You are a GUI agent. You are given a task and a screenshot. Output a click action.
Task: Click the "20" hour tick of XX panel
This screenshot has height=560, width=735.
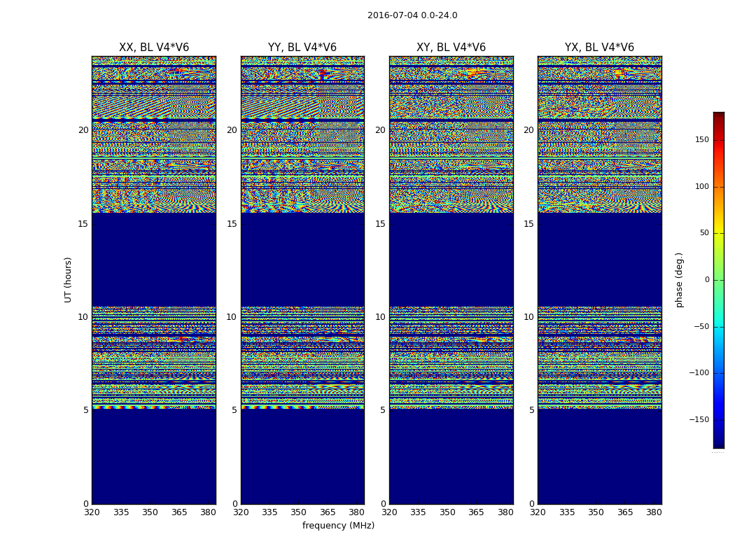coord(83,130)
